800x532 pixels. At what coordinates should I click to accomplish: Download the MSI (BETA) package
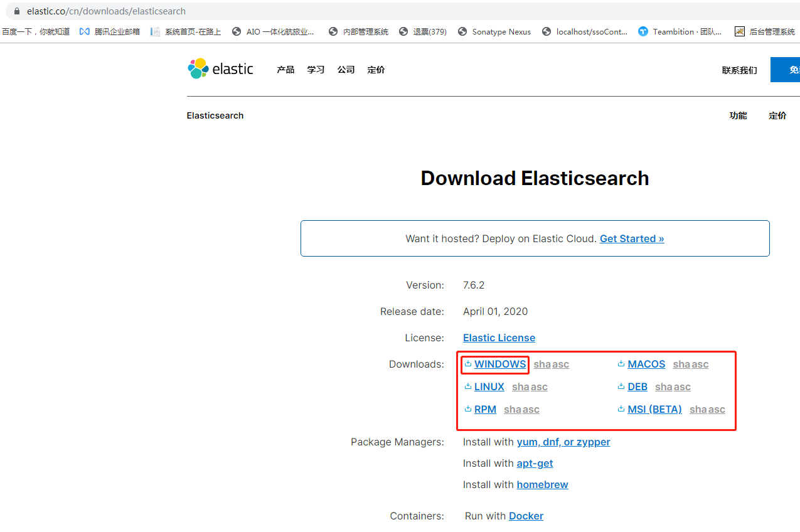[x=654, y=409]
